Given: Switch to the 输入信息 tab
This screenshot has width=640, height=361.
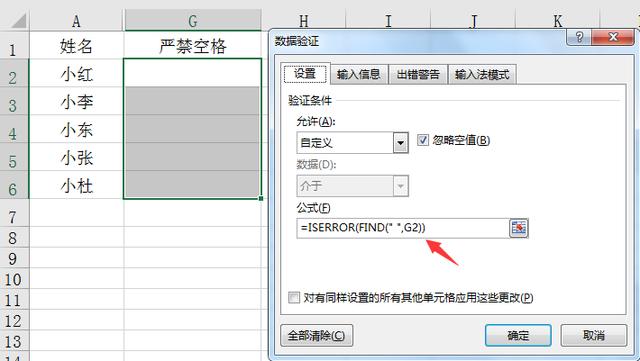Looking at the screenshot, I should (359, 74).
